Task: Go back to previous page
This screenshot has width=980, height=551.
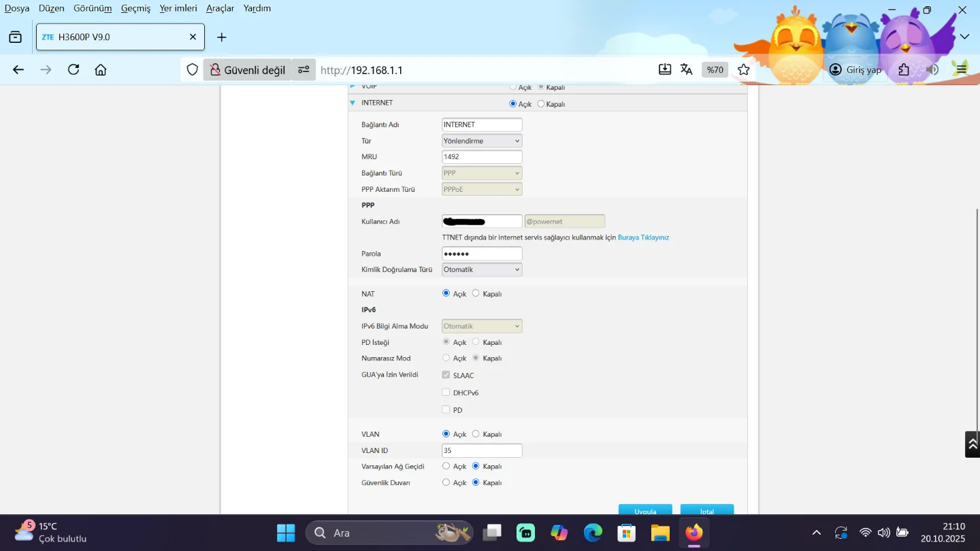Action: 18,69
